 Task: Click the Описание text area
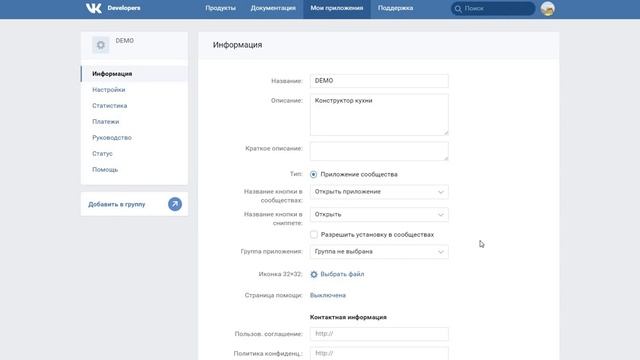[x=379, y=115]
